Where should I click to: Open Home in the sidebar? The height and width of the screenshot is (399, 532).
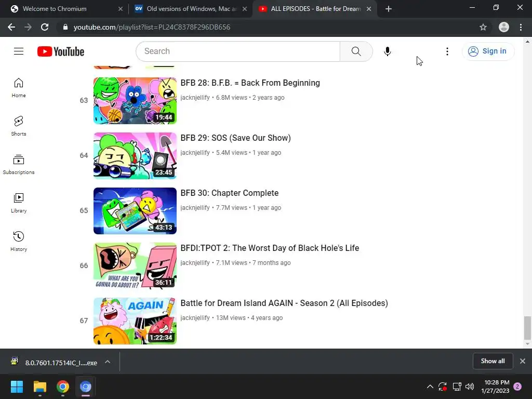(19, 88)
